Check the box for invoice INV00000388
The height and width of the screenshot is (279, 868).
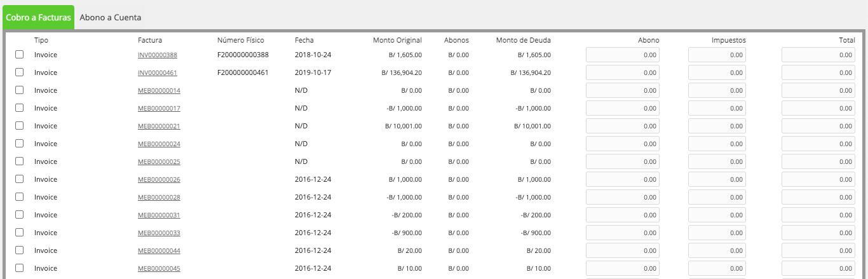click(20, 55)
